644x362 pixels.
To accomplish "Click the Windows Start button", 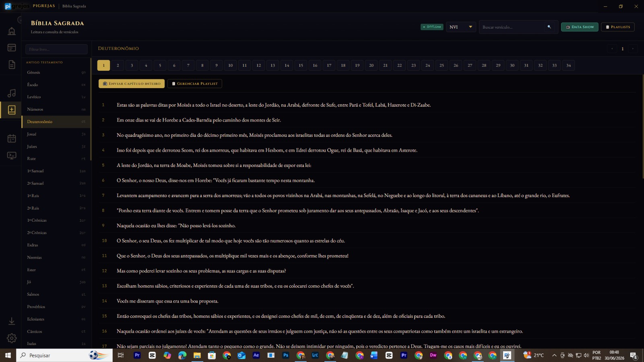I will click(8, 355).
